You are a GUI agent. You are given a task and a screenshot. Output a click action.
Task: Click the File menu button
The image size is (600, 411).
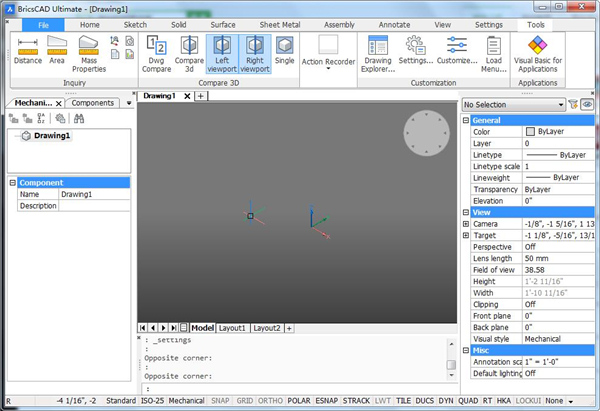[43, 23]
